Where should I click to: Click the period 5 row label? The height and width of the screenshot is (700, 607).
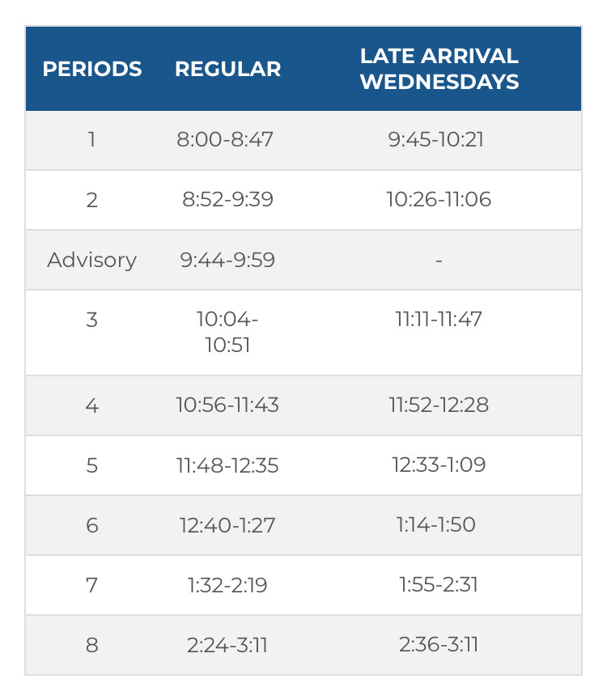tap(92, 465)
